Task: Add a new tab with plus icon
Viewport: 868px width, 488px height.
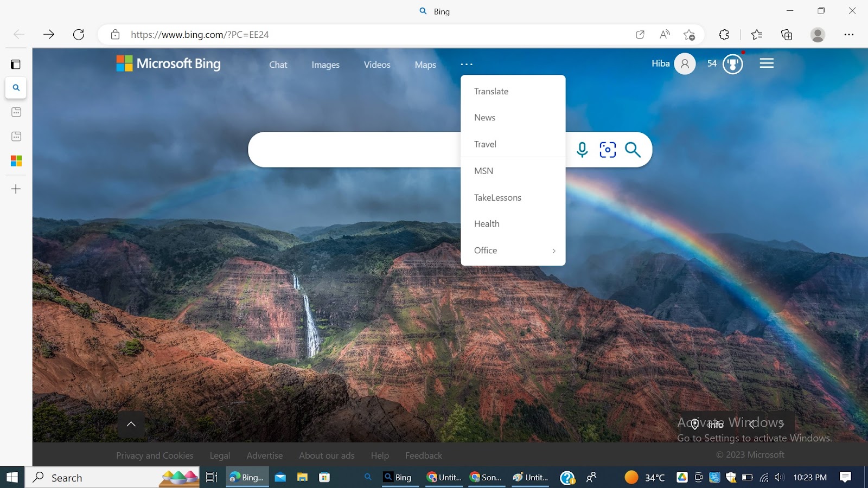Action: (x=16, y=189)
